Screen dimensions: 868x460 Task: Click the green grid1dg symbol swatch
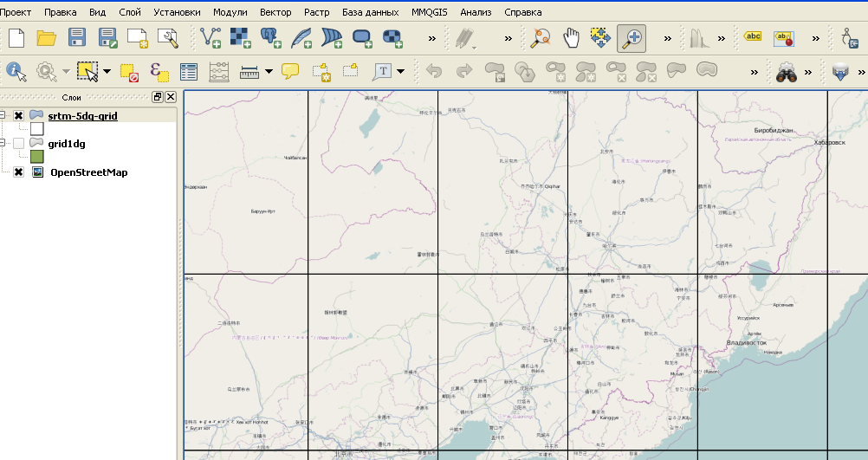(36, 157)
